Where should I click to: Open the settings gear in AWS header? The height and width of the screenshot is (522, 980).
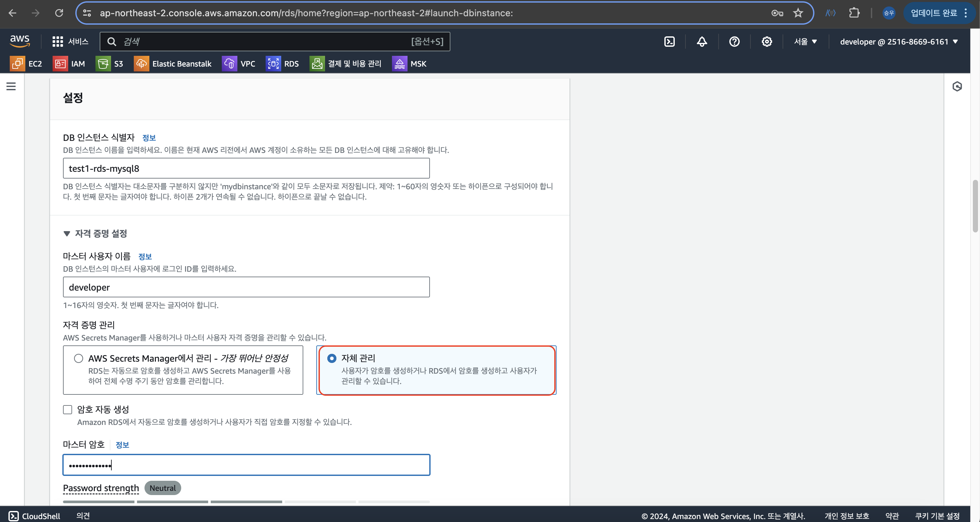767,42
